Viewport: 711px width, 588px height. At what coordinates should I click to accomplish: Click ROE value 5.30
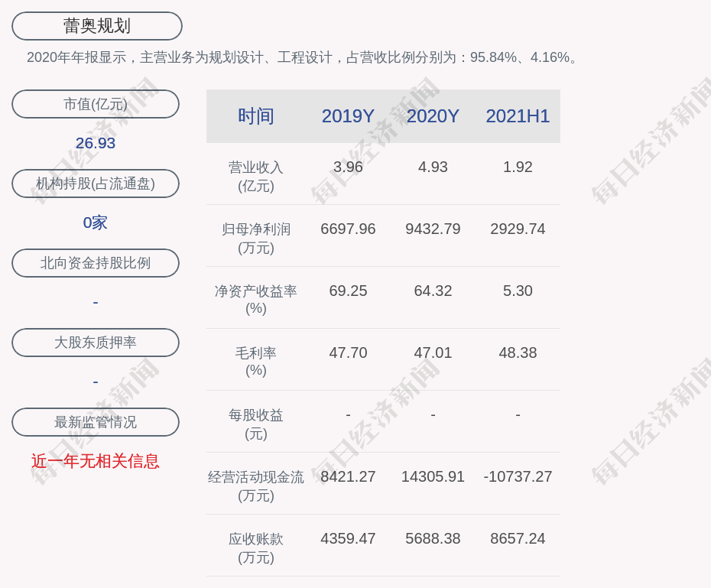tap(518, 291)
